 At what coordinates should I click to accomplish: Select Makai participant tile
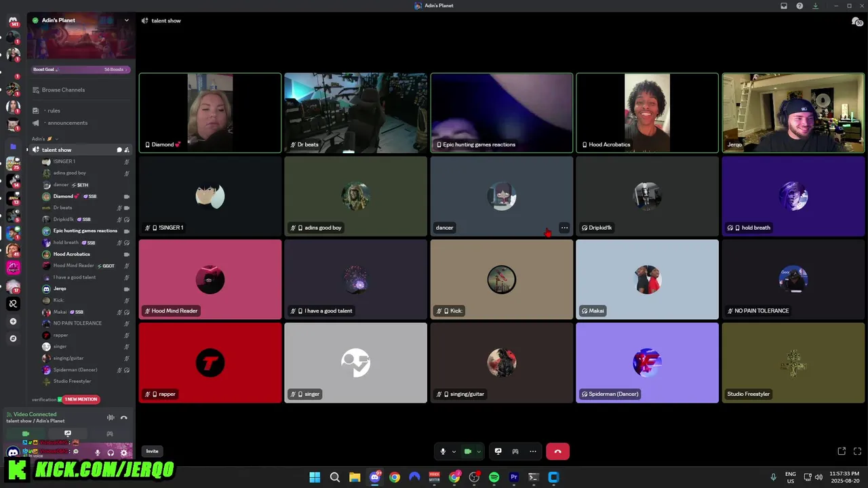click(x=647, y=279)
